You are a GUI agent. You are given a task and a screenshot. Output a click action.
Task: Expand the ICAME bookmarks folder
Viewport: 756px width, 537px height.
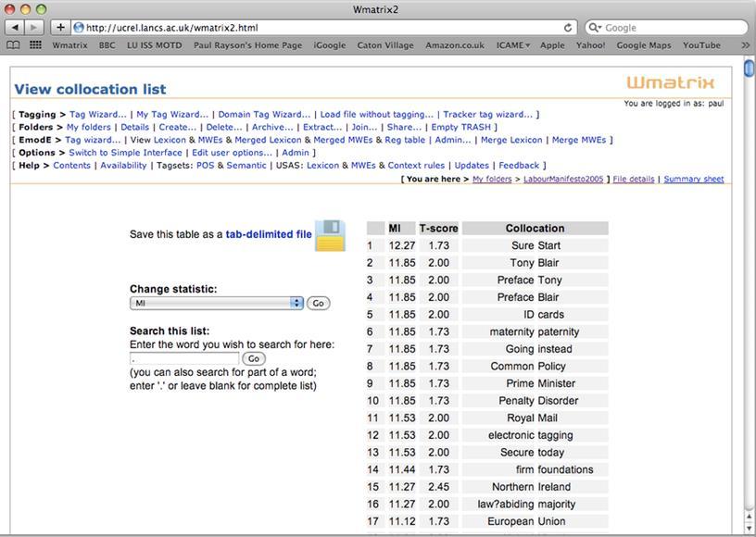click(513, 44)
